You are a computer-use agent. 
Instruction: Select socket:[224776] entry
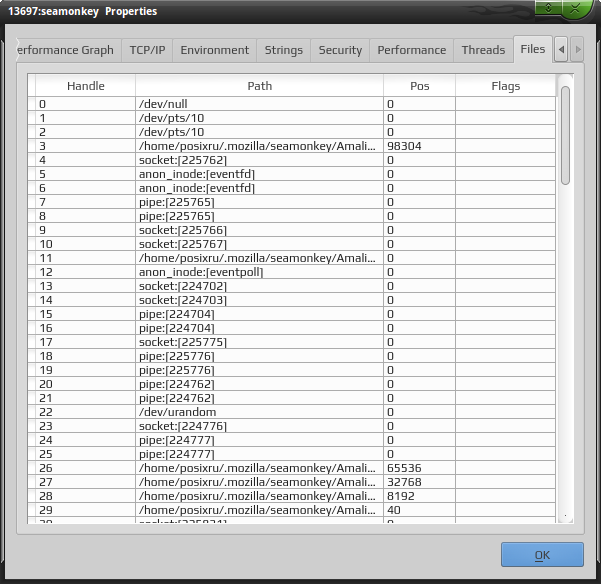[183, 426]
